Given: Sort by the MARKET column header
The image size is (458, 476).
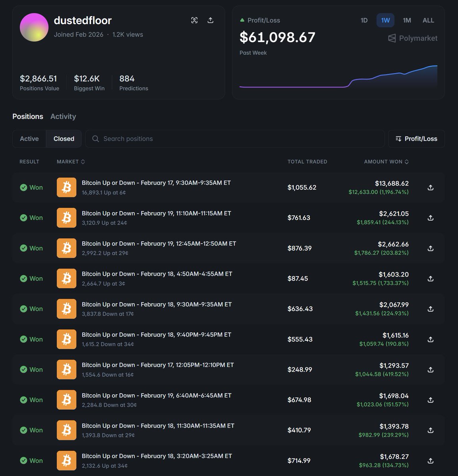Looking at the screenshot, I should click(71, 162).
